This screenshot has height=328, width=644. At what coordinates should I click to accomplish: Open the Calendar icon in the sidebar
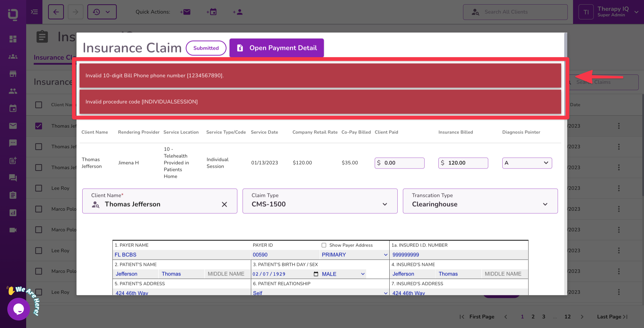tap(13, 108)
